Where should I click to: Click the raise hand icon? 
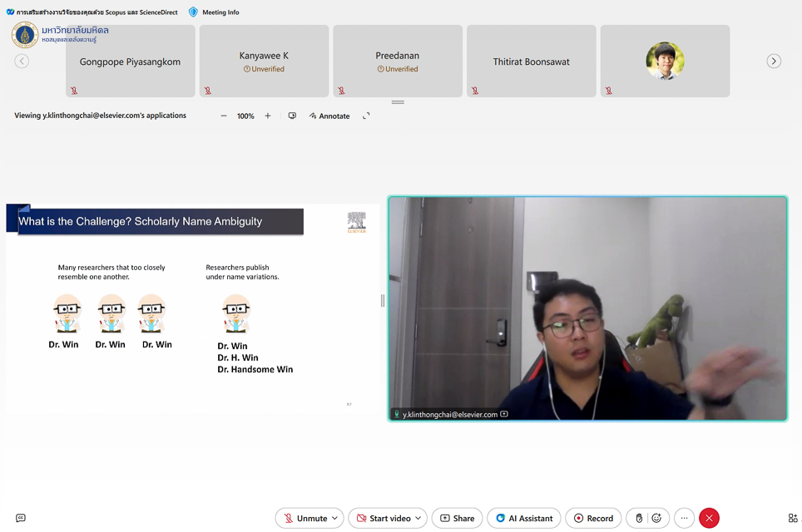tap(639, 518)
